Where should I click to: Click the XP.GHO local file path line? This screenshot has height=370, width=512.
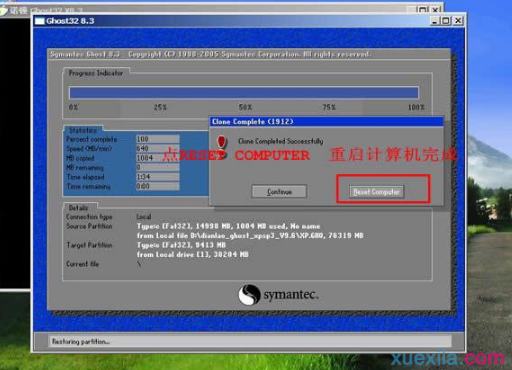pos(250,236)
